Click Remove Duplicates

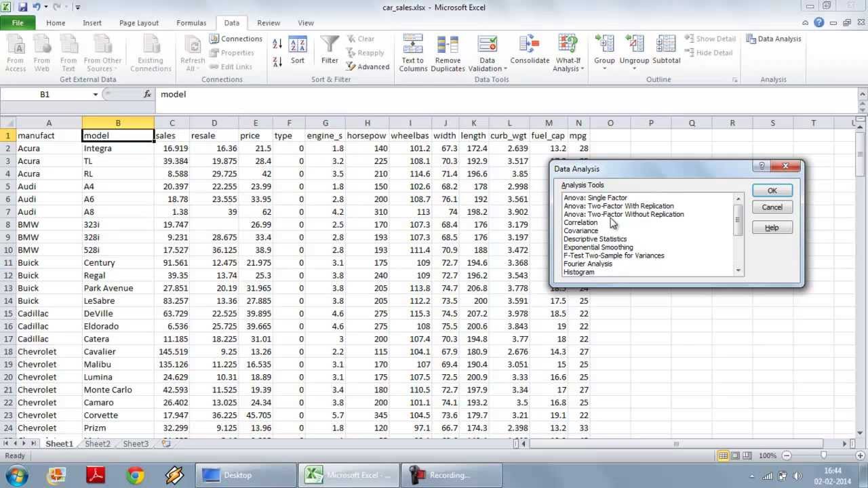pos(448,53)
